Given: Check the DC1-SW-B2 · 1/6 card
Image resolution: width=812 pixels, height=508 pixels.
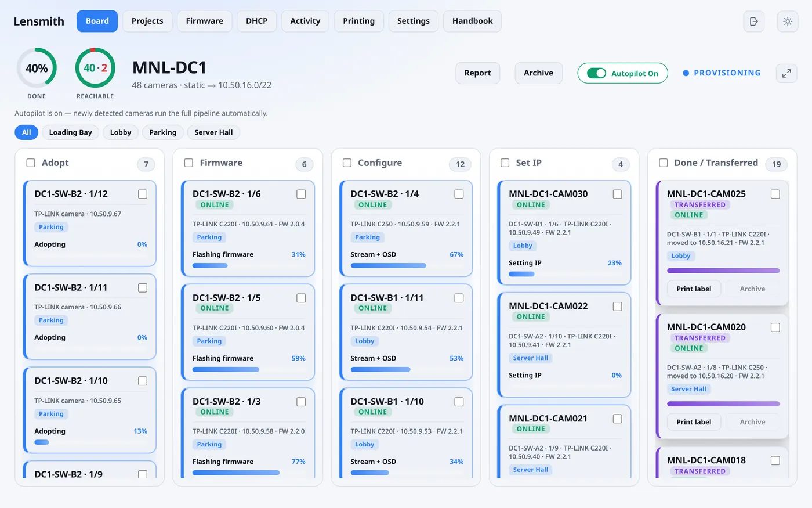Looking at the screenshot, I should tap(301, 194).
